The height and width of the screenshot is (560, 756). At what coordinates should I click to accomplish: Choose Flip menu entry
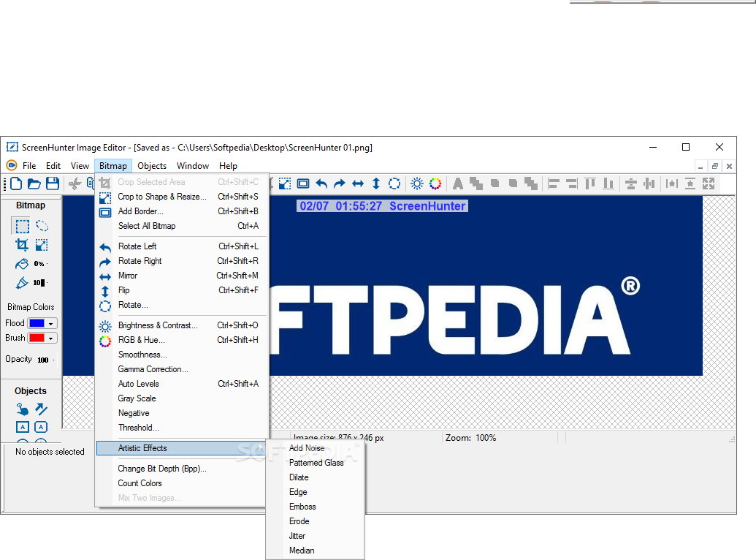point(183,290)
